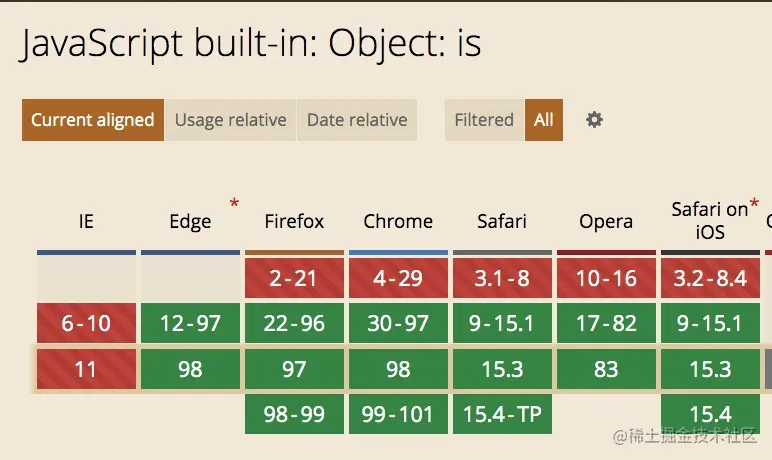Click Chrome 99-101 future versions cell
The height and width of the screenshot is (460, 772).
(x=398, y=414)
